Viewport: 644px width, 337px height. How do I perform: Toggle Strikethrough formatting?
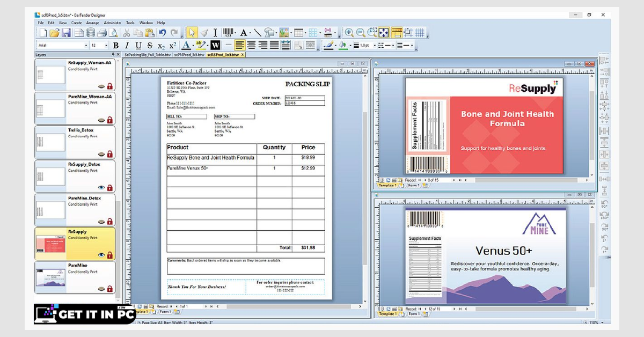150,46
